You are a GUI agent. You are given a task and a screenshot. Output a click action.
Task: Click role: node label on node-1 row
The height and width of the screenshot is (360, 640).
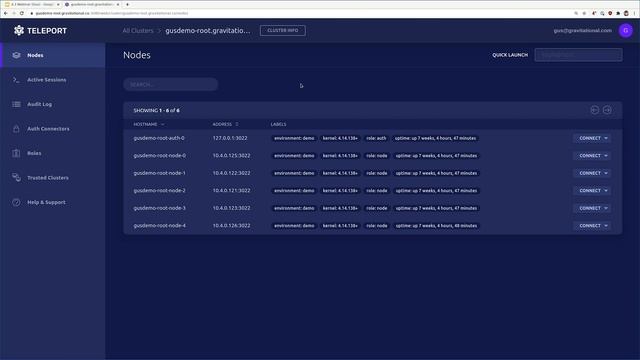click(x=376, y=173)
